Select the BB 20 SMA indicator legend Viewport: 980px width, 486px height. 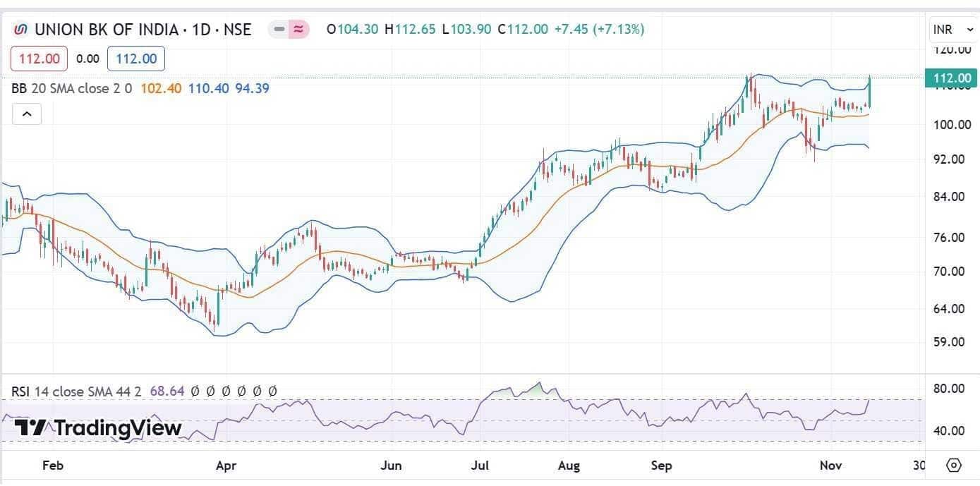point(71,88)
